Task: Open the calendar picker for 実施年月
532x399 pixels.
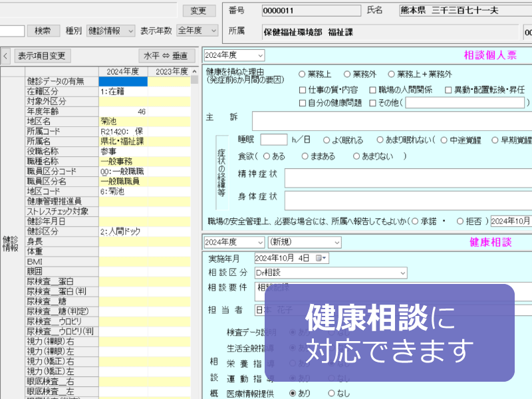Action: [x=322, y=258]
